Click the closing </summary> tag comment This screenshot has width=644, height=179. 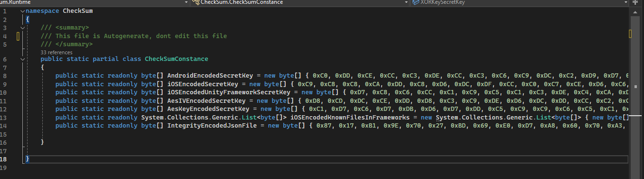tap(67, 44)
